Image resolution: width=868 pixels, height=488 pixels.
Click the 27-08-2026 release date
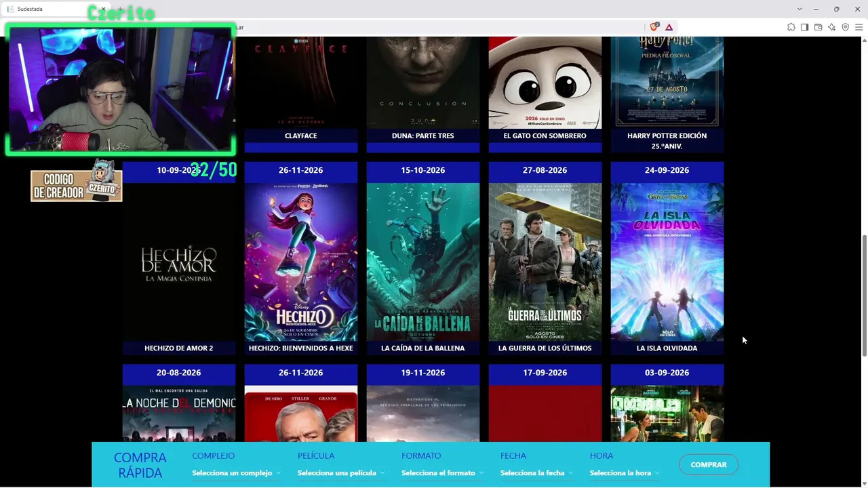545,170
